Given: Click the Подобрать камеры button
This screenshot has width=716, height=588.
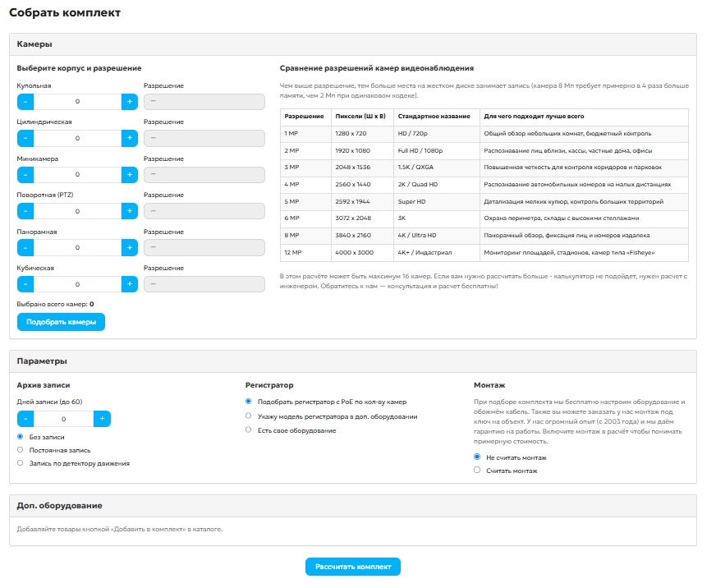Looking at the screenshot, I should (x=62, y=322).
